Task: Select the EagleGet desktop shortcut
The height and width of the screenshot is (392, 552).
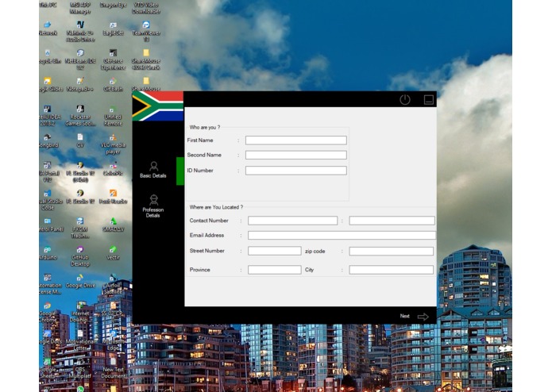Action: coord(113,29)
